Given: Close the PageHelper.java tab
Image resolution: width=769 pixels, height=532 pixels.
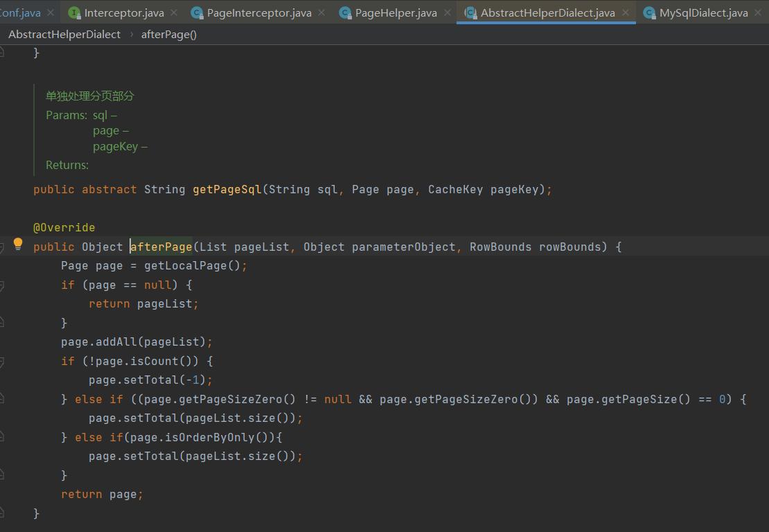Looking at the screenshot, I should pos(447,12).
